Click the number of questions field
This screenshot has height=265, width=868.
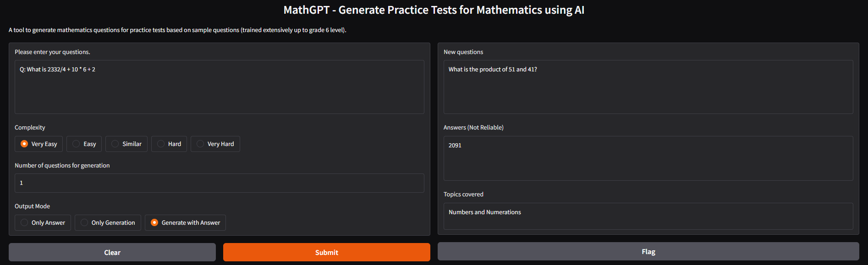219,183
